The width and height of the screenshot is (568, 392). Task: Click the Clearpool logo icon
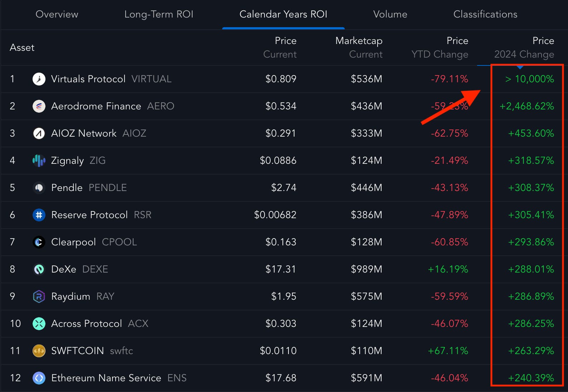39,242
